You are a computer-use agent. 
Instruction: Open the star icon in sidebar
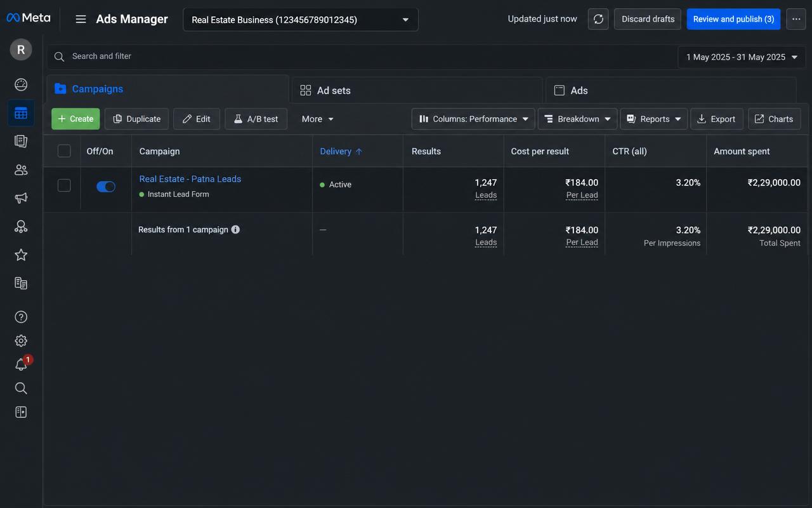21,255
